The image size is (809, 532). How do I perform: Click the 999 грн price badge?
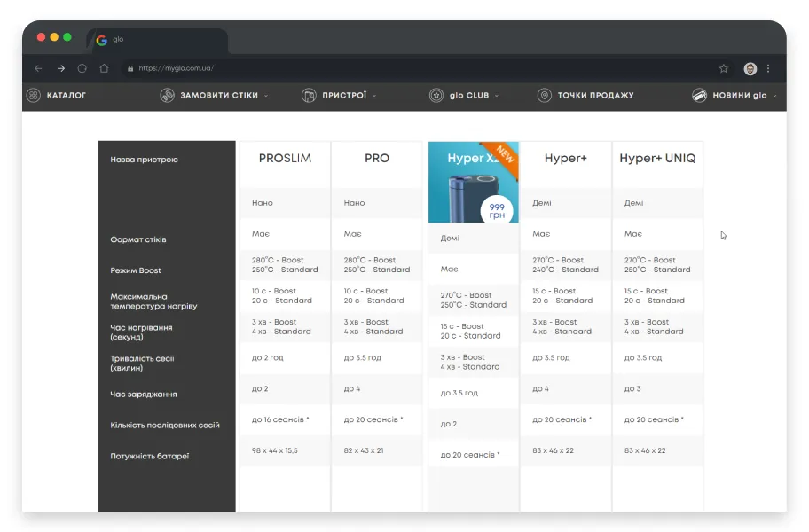point(497,210)
